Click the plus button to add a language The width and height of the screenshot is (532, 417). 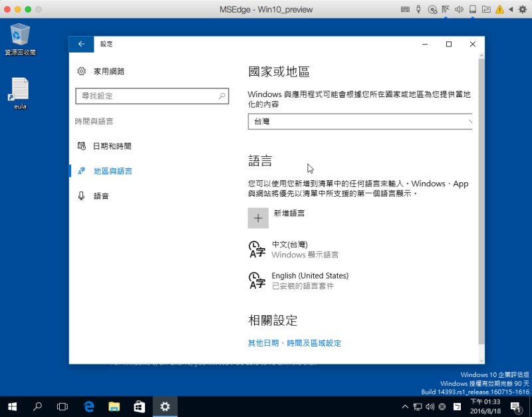click(258, 218)
